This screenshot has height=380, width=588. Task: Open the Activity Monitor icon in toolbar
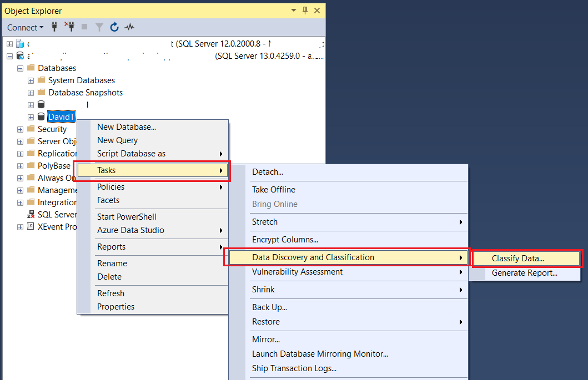coord(129,27)
